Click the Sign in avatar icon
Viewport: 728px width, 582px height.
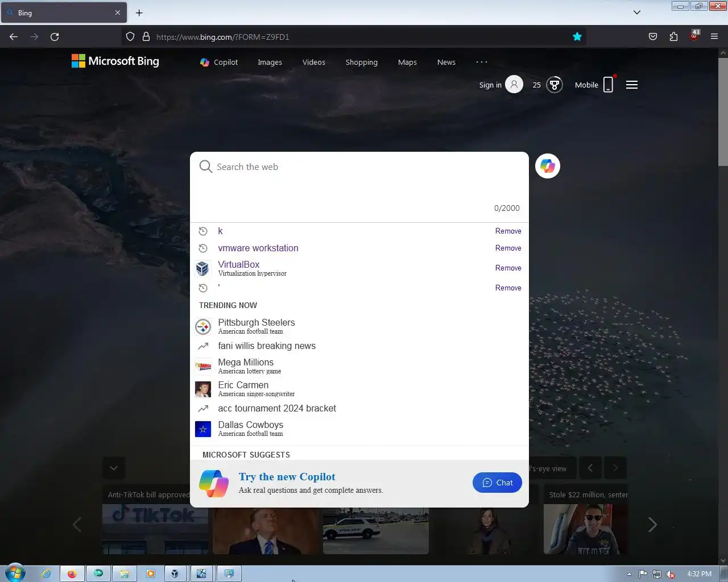pos(514,85)
